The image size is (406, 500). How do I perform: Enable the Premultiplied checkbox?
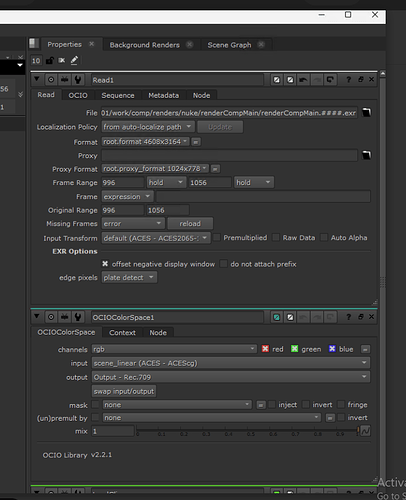click(217, 237)
